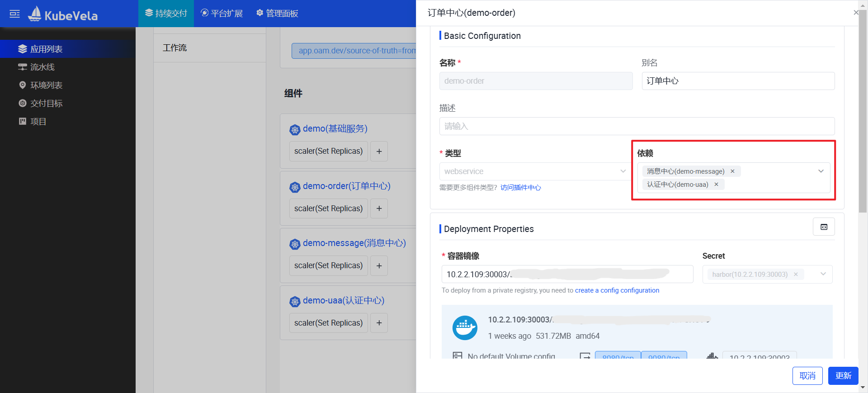Click 1 weeks ago image info
This screenshot has width=868, height=393.
pyautogui.click(x=509, y=336)
